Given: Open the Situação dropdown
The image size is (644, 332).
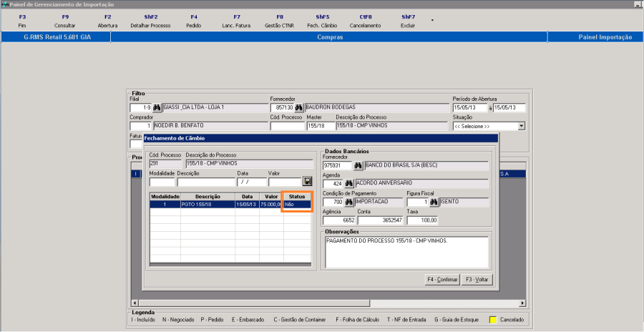Looking at the screenshot, I should [x=522, y=126].
